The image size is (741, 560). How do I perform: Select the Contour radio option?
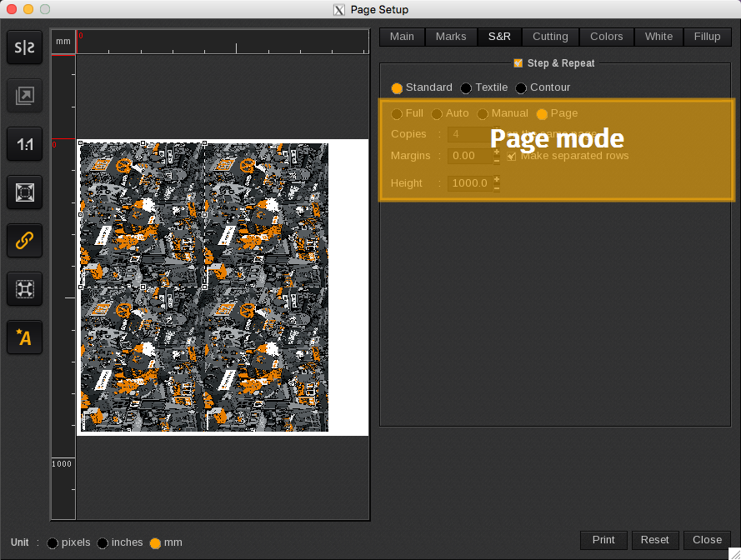[521, 88]
